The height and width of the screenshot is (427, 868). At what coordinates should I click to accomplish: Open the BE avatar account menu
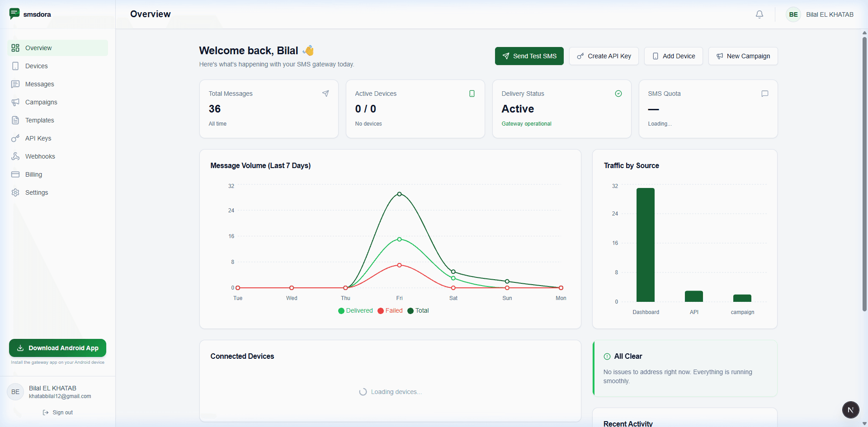pyautogui.click(x=793, y=14)
